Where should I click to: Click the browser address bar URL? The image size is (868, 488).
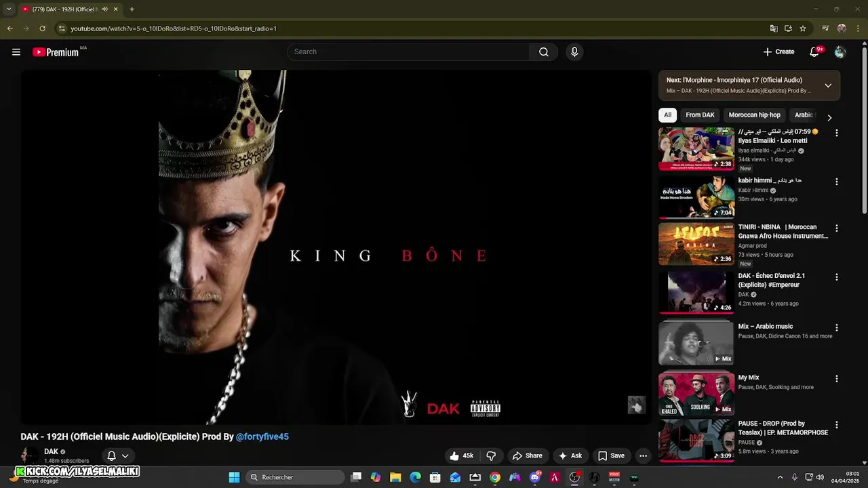click(174, 28)
